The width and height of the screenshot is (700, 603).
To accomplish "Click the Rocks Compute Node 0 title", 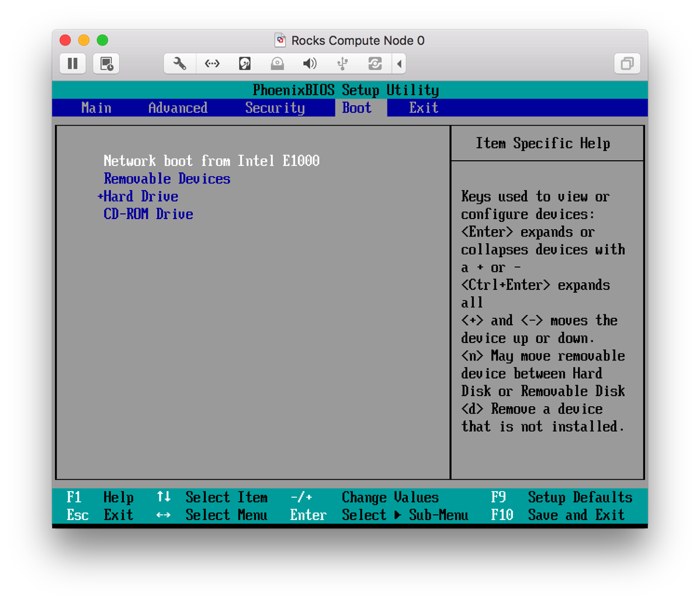I will [358, 41].
